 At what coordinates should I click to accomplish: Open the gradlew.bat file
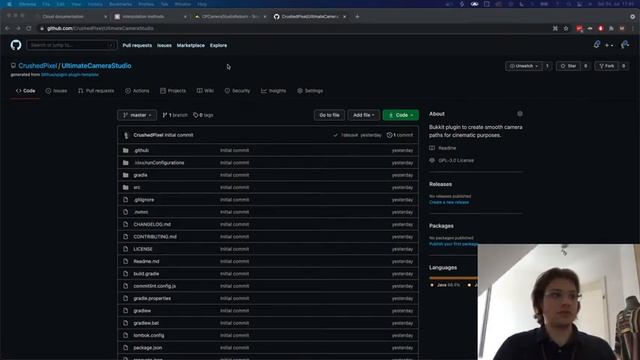146,323
